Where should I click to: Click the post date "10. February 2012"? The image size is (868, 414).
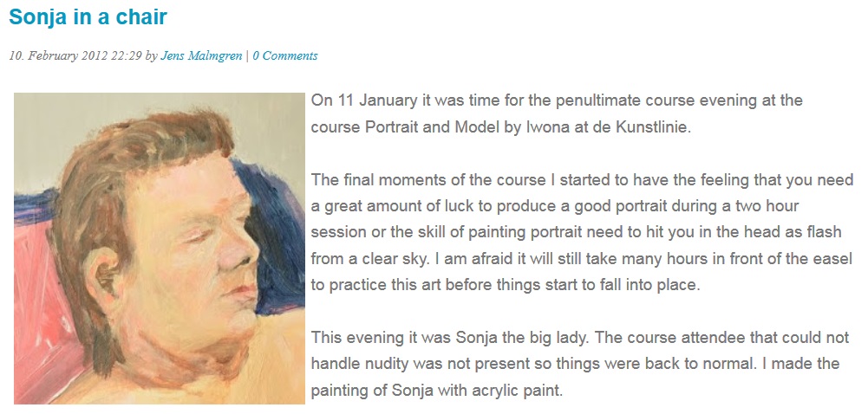click(x=57, y=55)
